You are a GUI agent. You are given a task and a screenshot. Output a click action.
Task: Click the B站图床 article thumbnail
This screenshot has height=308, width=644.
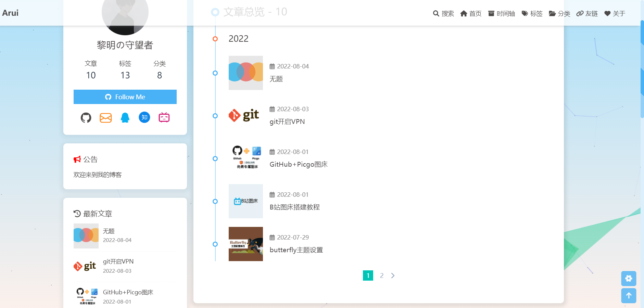tap(245, 201)
